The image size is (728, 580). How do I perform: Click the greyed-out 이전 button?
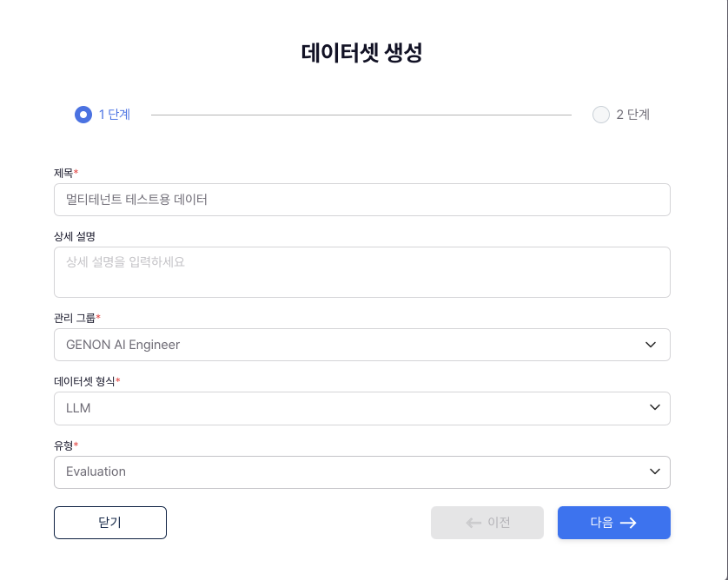click(487, 523)
